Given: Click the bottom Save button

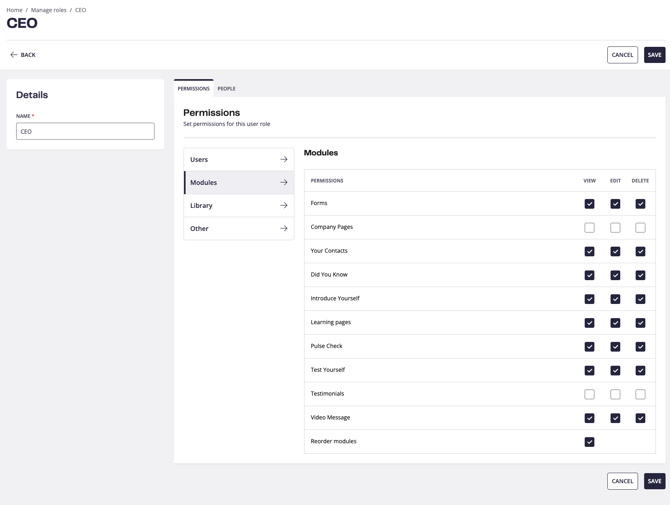Looking at the screenshot, I should pyautogui.click(x=655, y=481).
